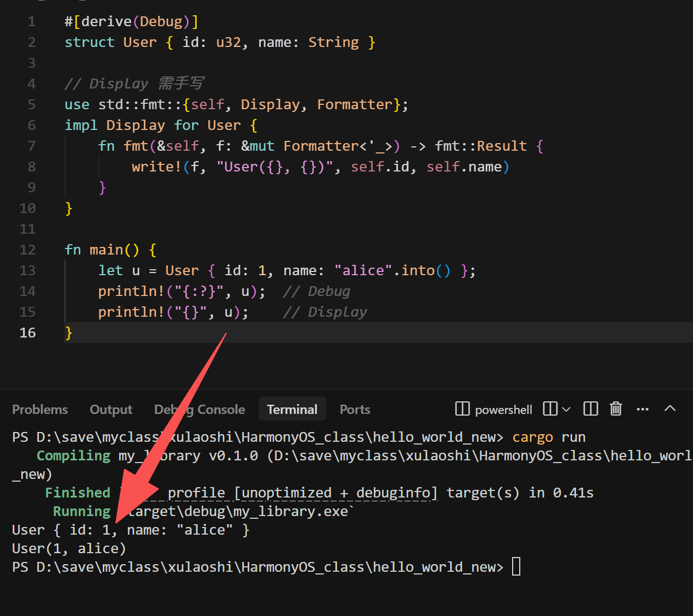Click line number 1 in gutter
693x616 pixels.
click(32, 21)
